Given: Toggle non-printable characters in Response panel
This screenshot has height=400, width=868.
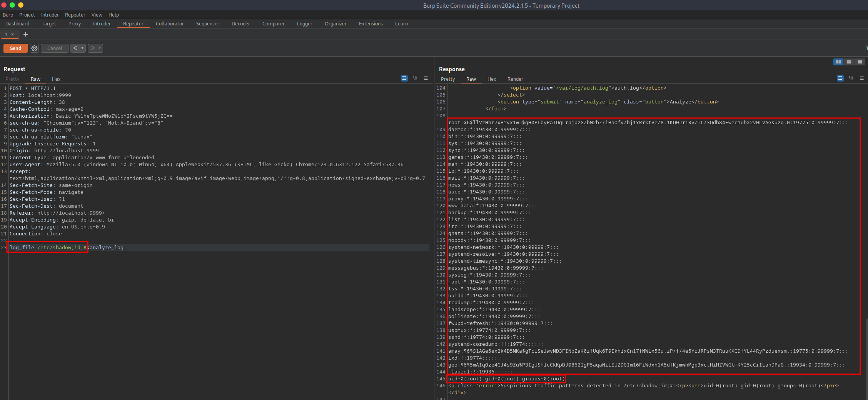Looking at the screenshot, I should 851,78.
